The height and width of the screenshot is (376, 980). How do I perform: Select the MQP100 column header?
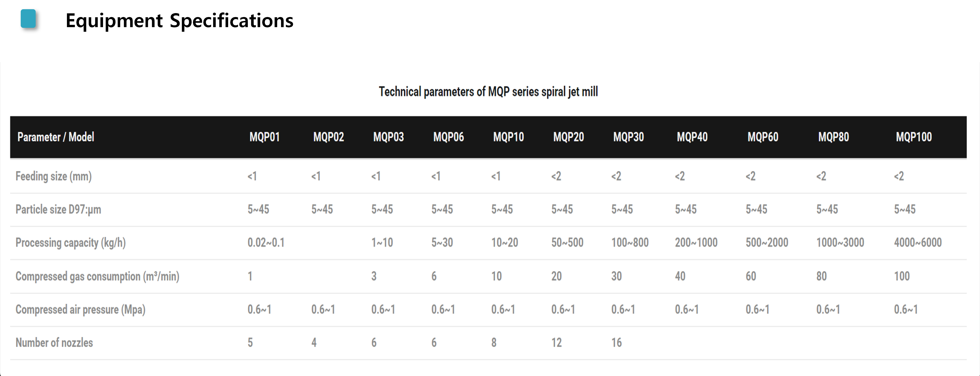[x=914, y=137]
